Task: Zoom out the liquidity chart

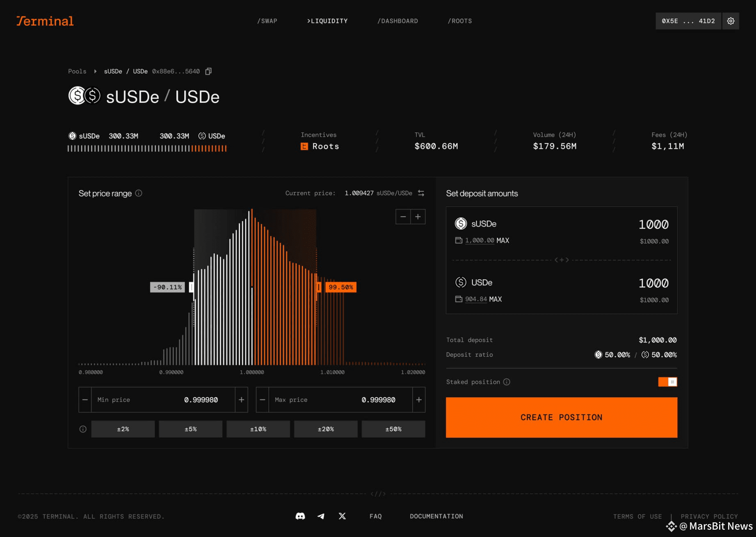Action: click(403, 216)
